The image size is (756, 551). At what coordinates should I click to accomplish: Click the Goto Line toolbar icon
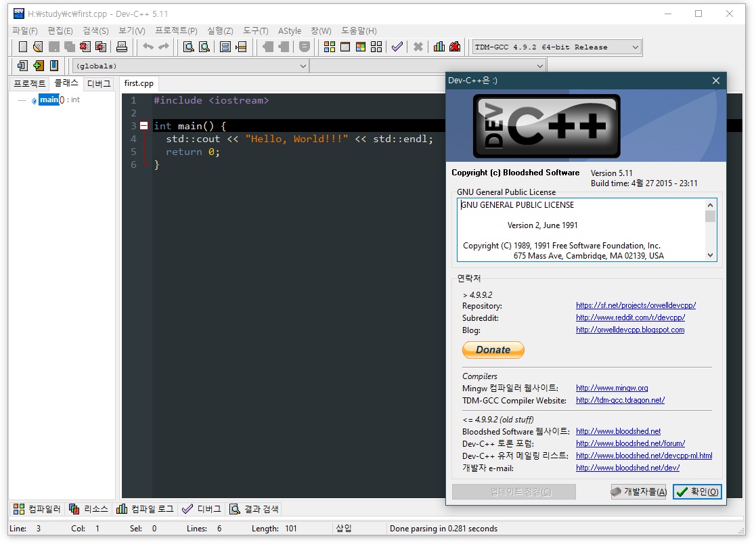241,47
